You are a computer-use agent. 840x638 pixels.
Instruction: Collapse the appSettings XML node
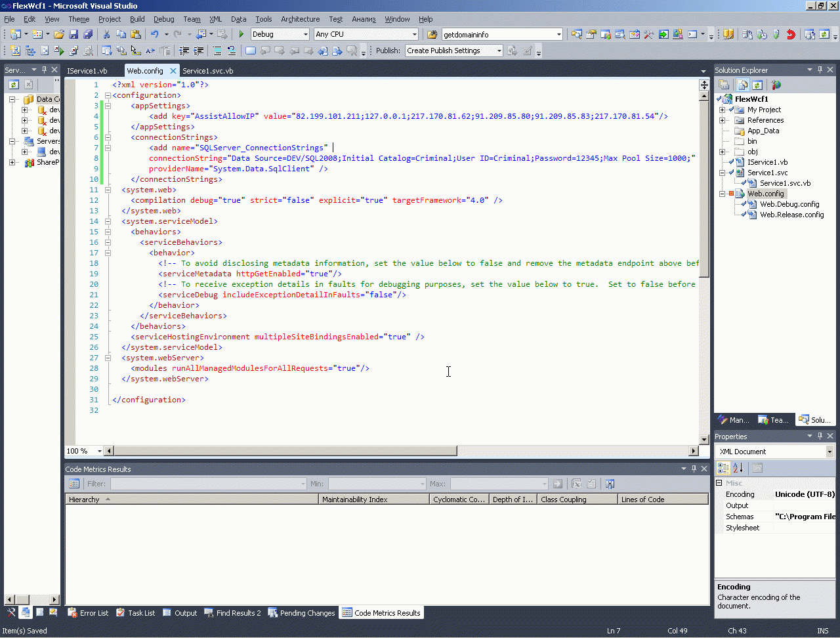point(108,106)
